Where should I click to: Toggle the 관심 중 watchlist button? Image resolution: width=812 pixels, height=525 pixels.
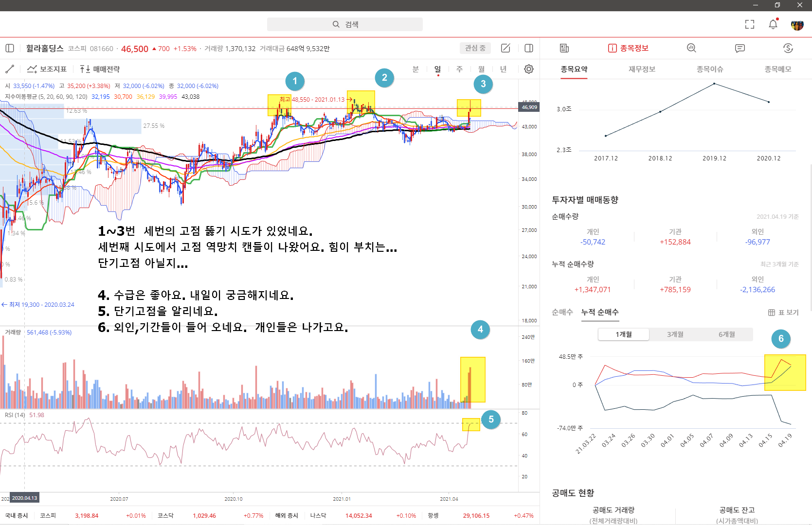tap(475, 48)
